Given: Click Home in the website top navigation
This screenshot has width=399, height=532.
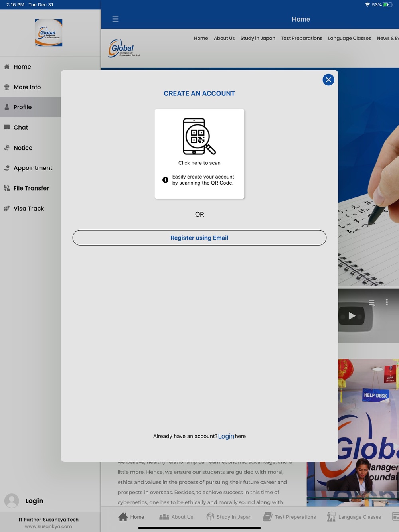Looking at the screenshot, I should click(201, 38).
